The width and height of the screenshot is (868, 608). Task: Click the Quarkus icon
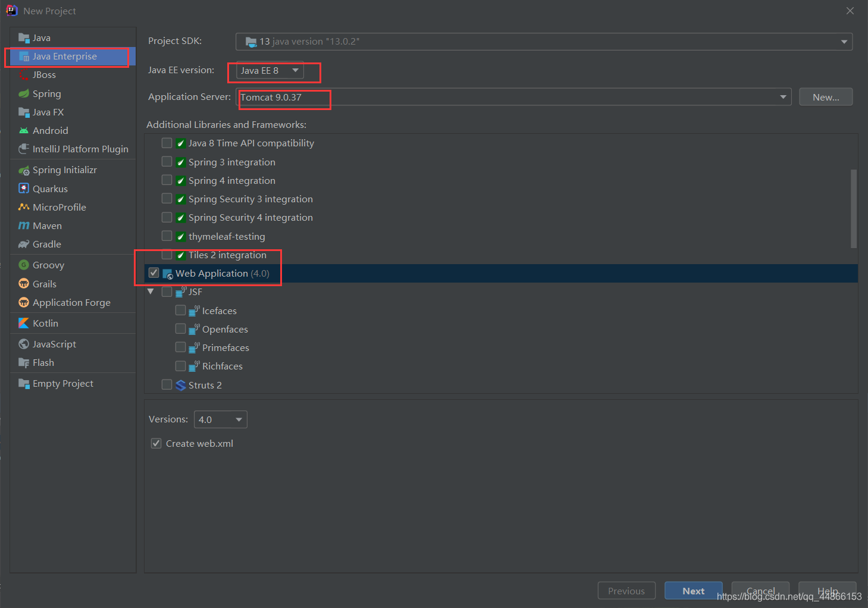pos(24,189)
